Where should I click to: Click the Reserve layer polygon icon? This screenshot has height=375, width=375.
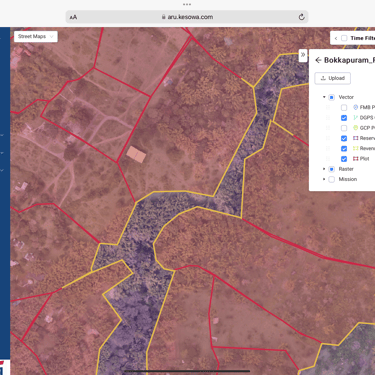pyautogui.click(x=355, y=138)
